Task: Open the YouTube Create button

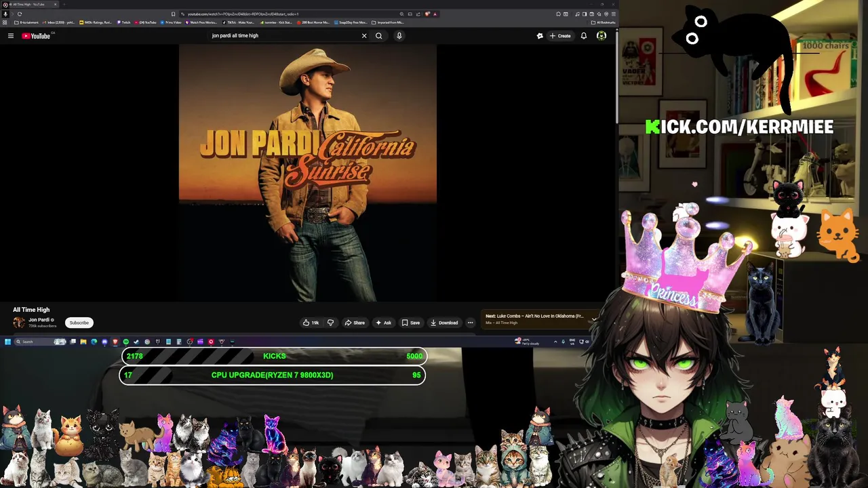Action: 560,36
